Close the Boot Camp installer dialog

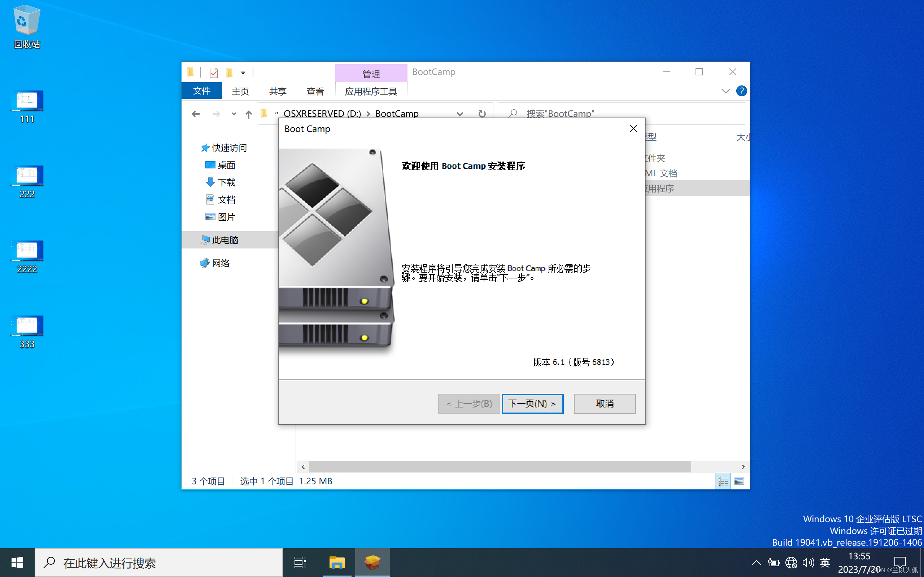633,129
